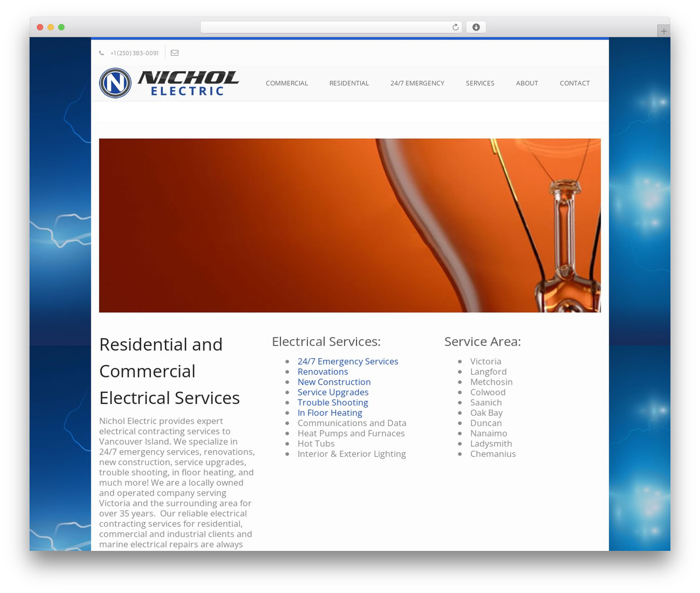Open the browser downloads button
700x593 pixels.
[x=476, y=27]
